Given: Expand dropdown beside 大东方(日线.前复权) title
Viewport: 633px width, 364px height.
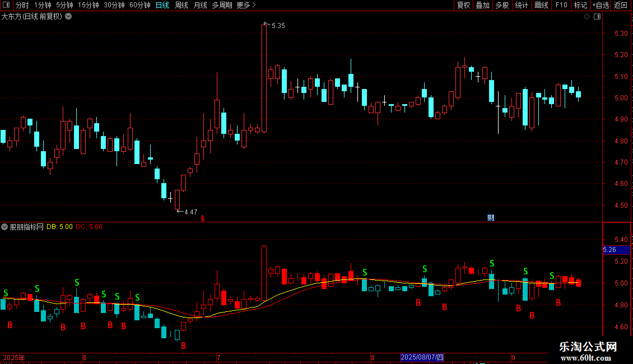Looking at the screenshot, I should click(69, 17).
